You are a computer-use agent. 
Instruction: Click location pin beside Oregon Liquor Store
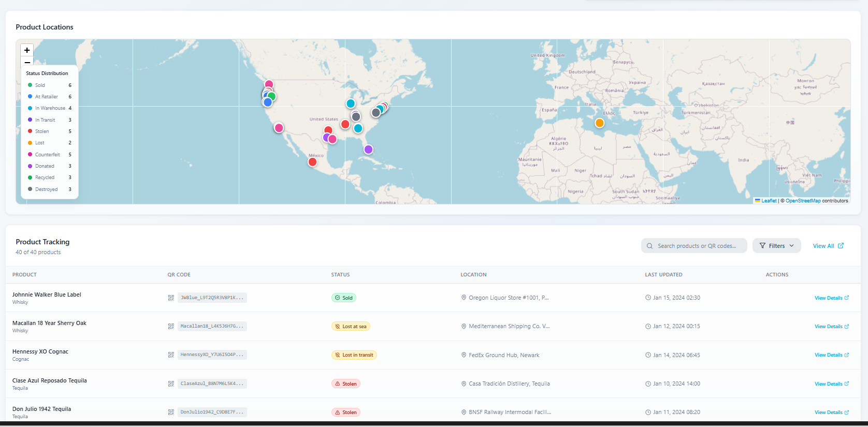(464, 298)
